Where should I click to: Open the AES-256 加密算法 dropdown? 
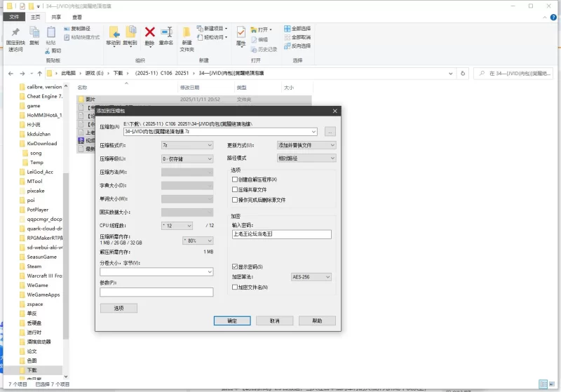311,277
